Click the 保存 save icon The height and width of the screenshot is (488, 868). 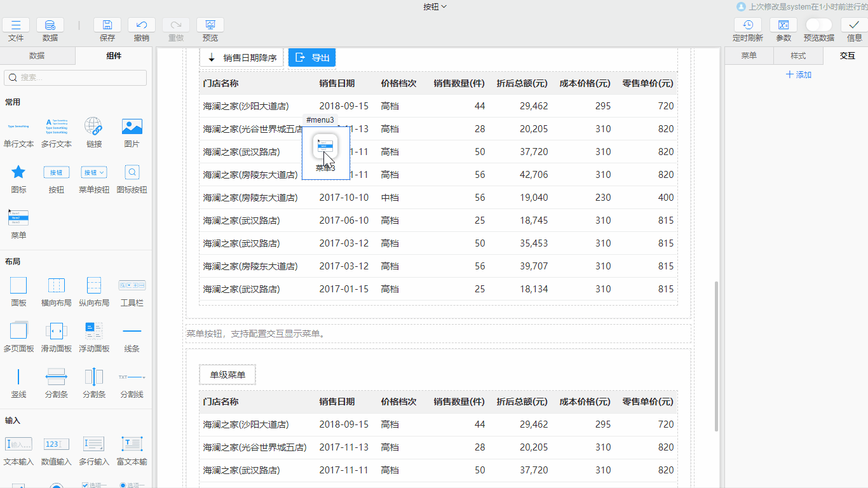[x=107, y=25]
